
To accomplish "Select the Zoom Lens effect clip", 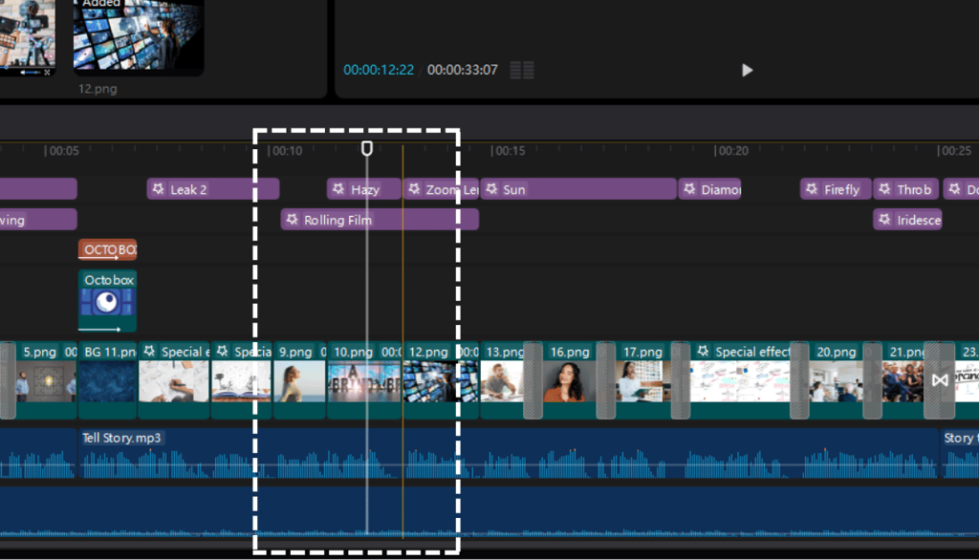I will (441, 189).
